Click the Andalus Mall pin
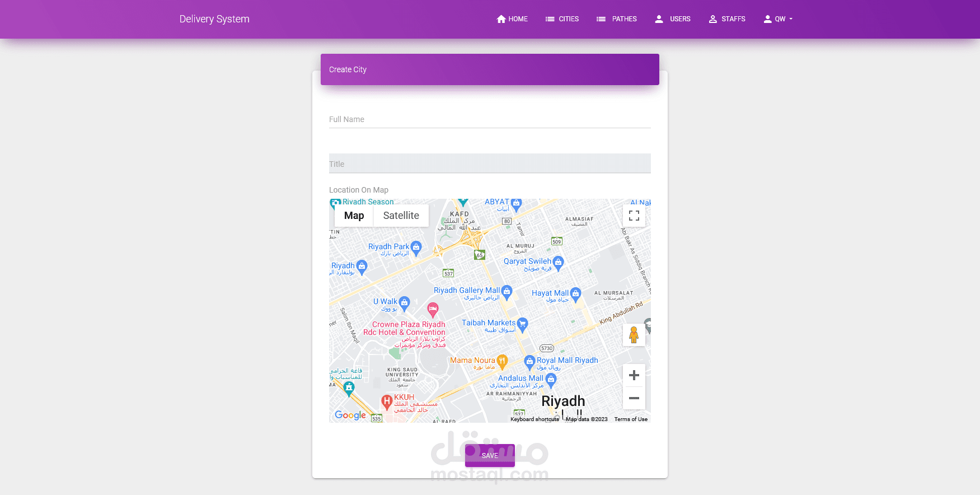980x495 pixels. pos(551,380)
